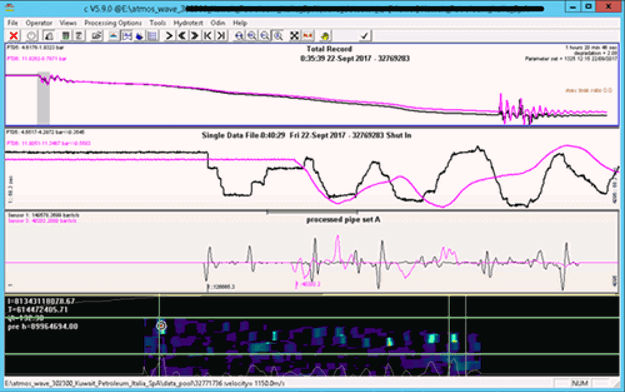Jump to first record with K arrow
Viewport: 625px width, 392px height.
208,36
